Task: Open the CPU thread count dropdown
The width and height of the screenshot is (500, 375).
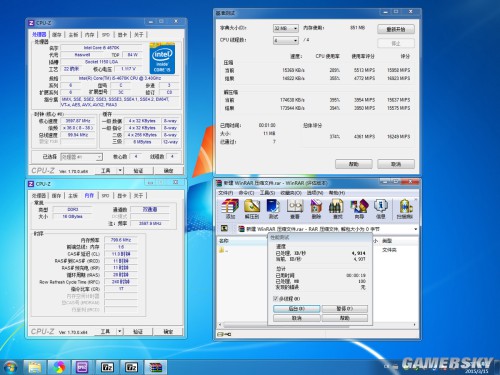Action: pos(285,40)
